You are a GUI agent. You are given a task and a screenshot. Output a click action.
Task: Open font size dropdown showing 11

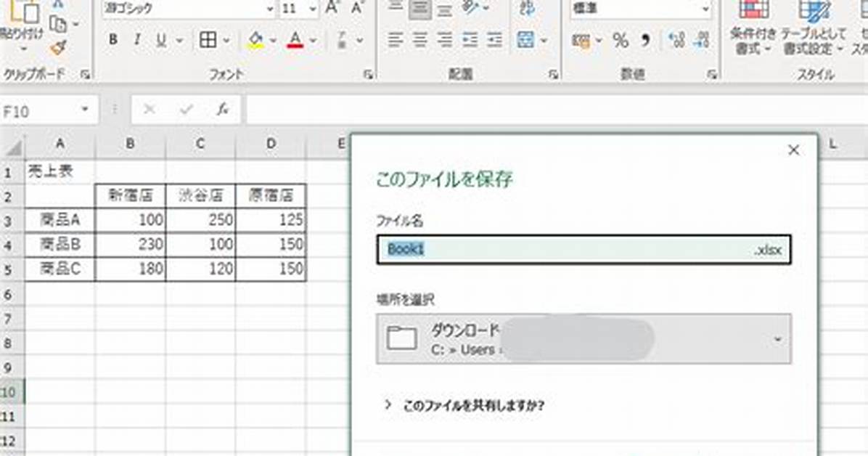(x=313, y=9)
